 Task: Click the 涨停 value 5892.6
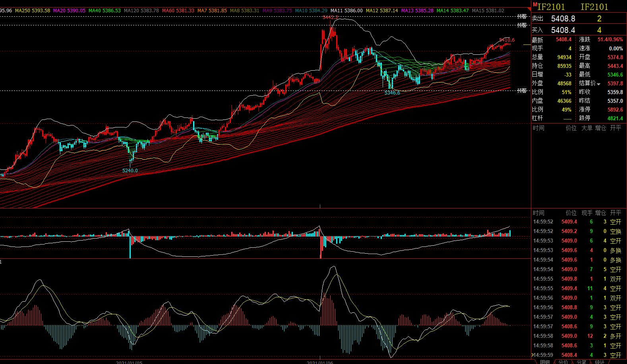(615, 110)
